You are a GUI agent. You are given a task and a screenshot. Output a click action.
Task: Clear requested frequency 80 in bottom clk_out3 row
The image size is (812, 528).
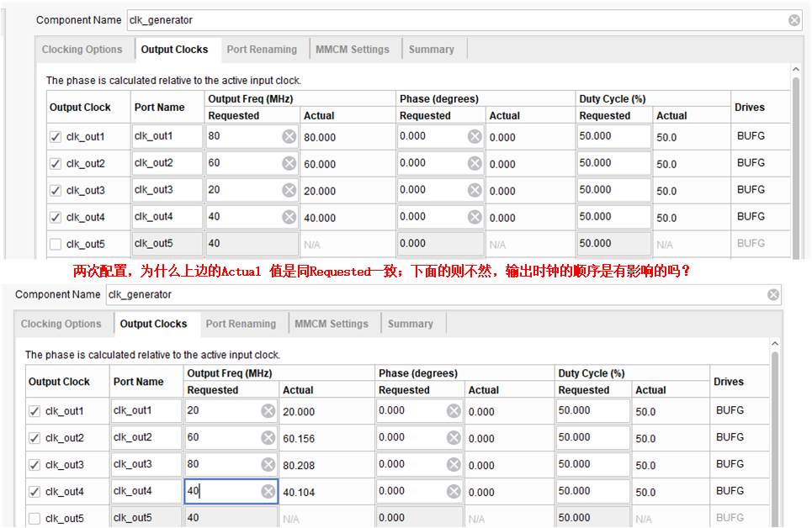coord(268,464)
